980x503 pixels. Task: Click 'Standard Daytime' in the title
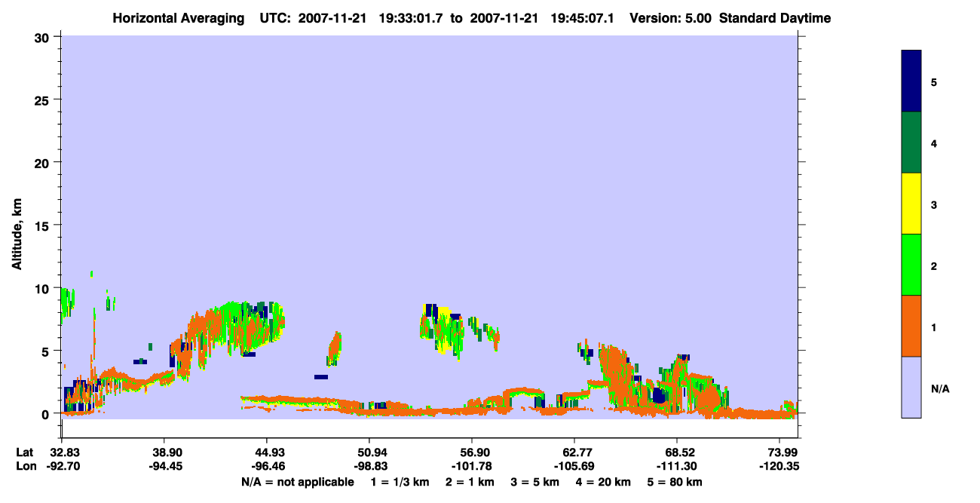[775, 18]
